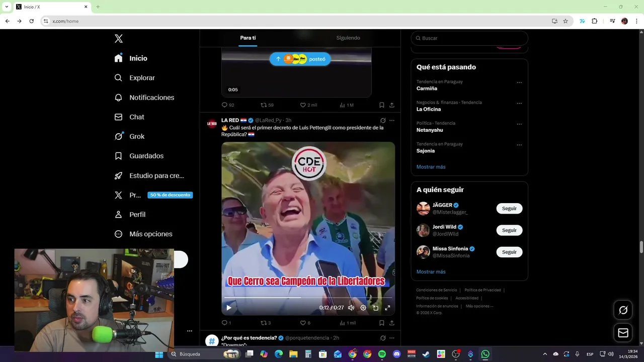Enter fullscreen on the video
Image resolution: width=644 pixels, height=362 pixels.
[387, 308]
